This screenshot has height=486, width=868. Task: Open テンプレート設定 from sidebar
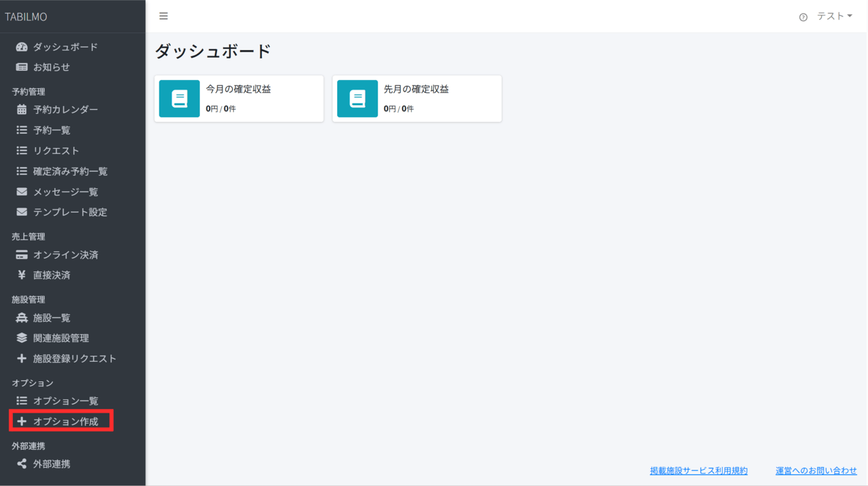click(70, 212)
